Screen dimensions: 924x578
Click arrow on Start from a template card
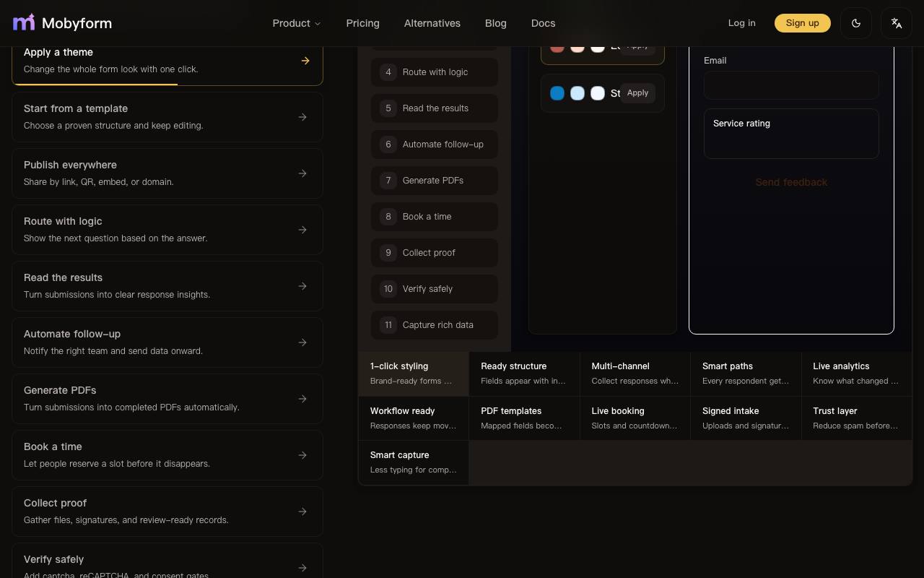[302, 117]
